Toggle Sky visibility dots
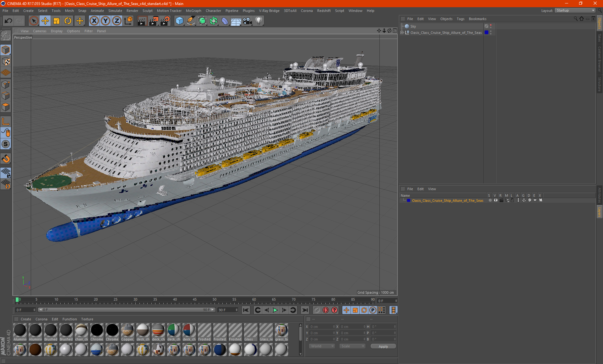603x364 pixels. pos(491,26)
